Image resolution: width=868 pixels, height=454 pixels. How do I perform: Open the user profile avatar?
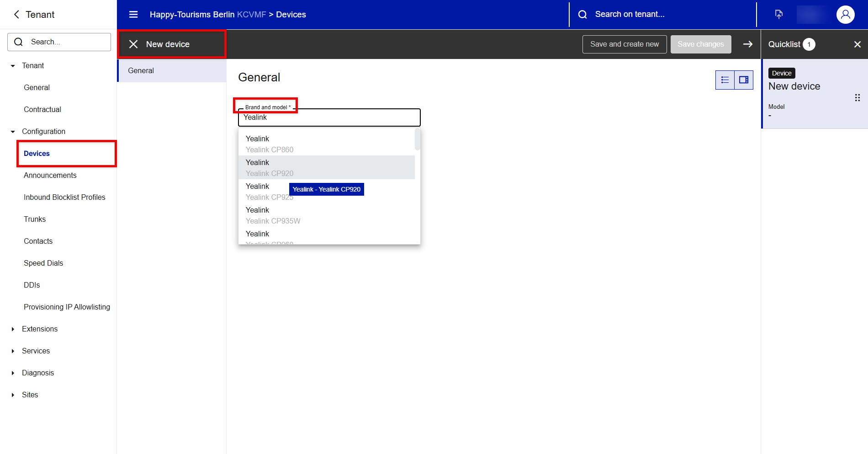845,15
